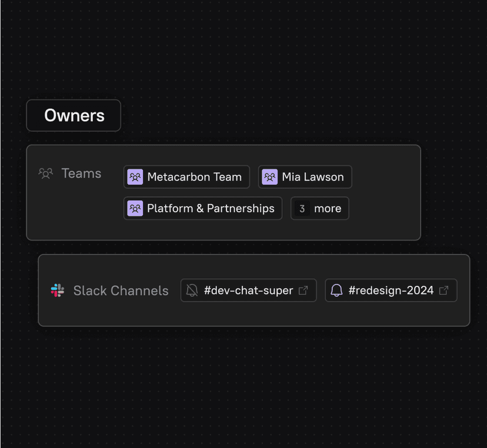Click the external link icon on #dev-chat-super
487x448 pixels.
[x=303, y=290]
